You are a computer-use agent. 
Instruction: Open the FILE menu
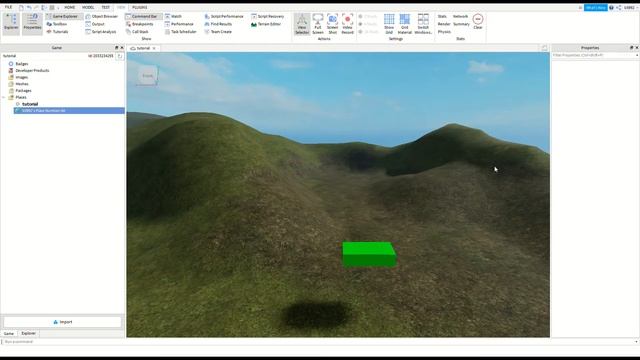(8, 7)
